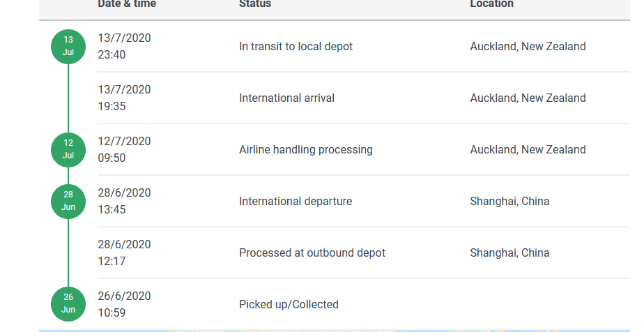Click Auckland, New Zealand location for International arrival

(528, 98)
